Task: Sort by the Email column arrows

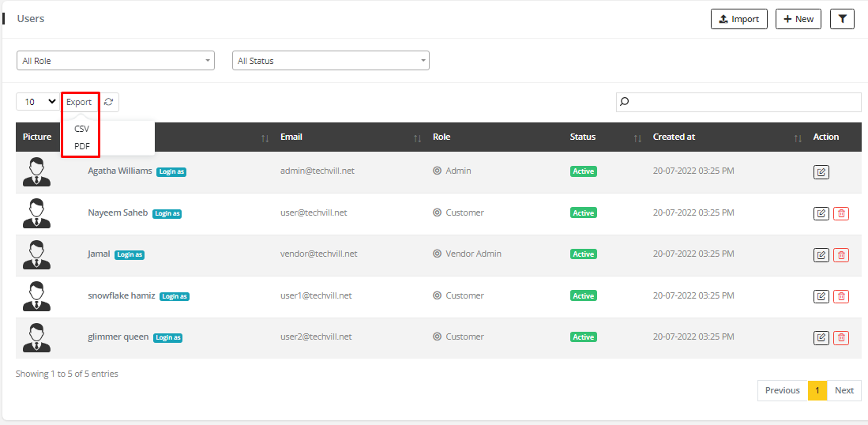Action: 418,137
